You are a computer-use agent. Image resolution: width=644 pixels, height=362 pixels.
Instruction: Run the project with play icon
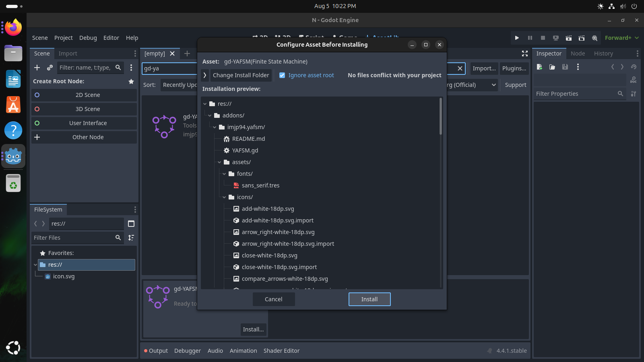517,38
